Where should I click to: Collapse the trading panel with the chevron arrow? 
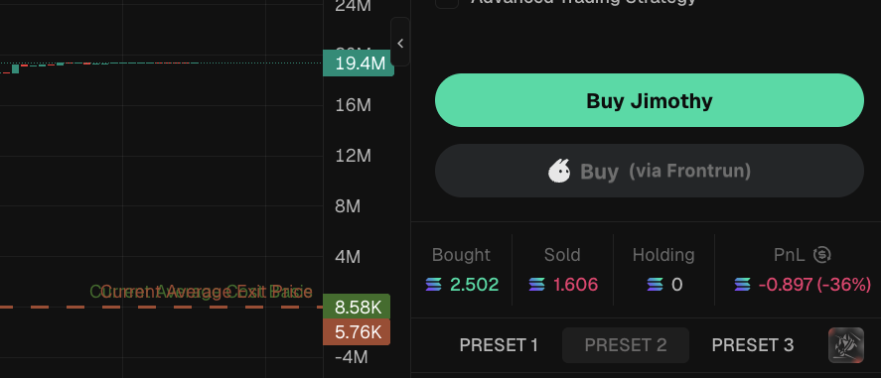click(x=400, y=43)
